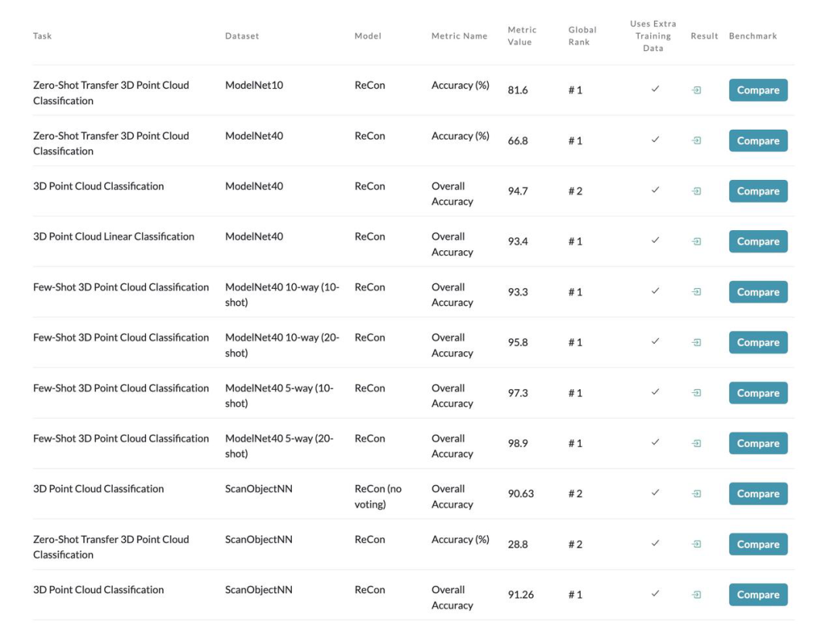Click Uses Extra Training Data header
This screenshot has height=644, width=834.
click(x=653, y=36)
